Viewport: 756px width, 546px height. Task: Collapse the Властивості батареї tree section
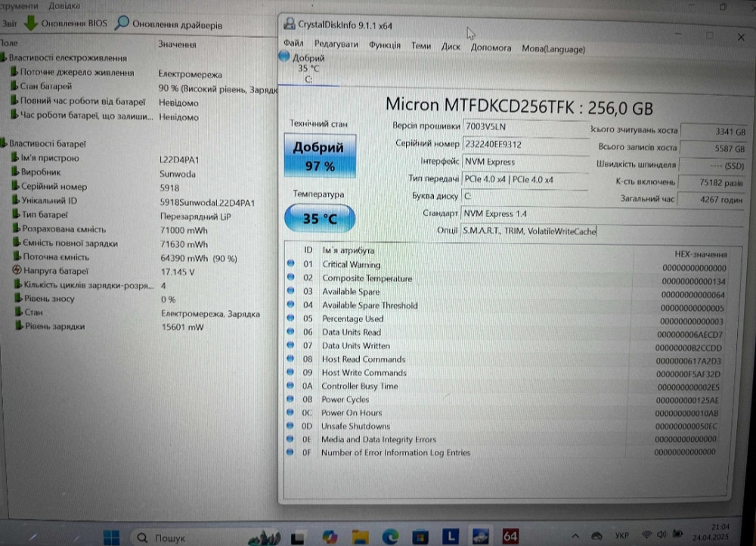[6, 144]
